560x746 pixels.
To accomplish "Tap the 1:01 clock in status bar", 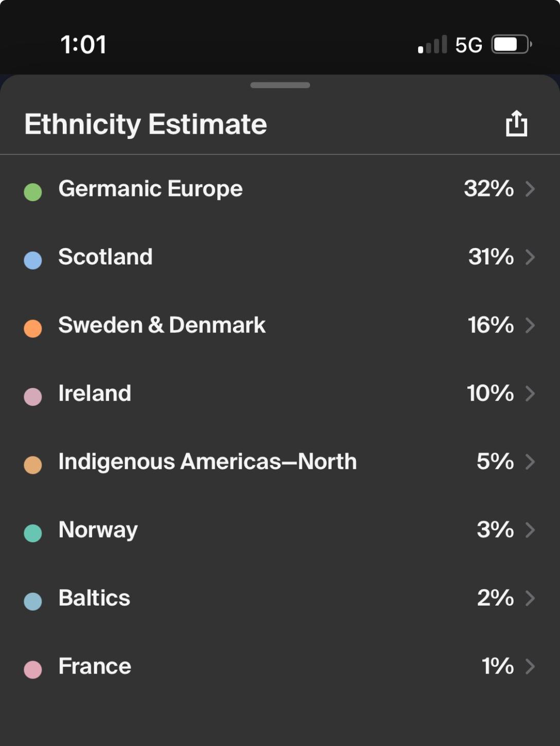I will [x=83, y=44].
